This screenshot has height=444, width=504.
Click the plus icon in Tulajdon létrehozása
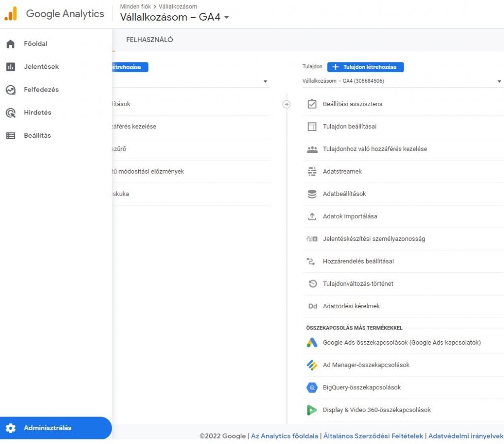click(x=335, y=67)
